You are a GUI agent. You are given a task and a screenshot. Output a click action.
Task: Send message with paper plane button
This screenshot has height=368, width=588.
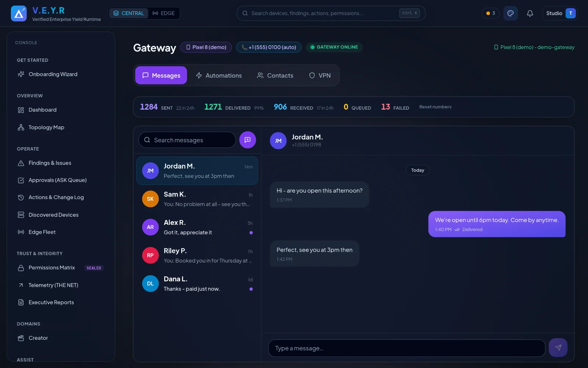(558, 348)
